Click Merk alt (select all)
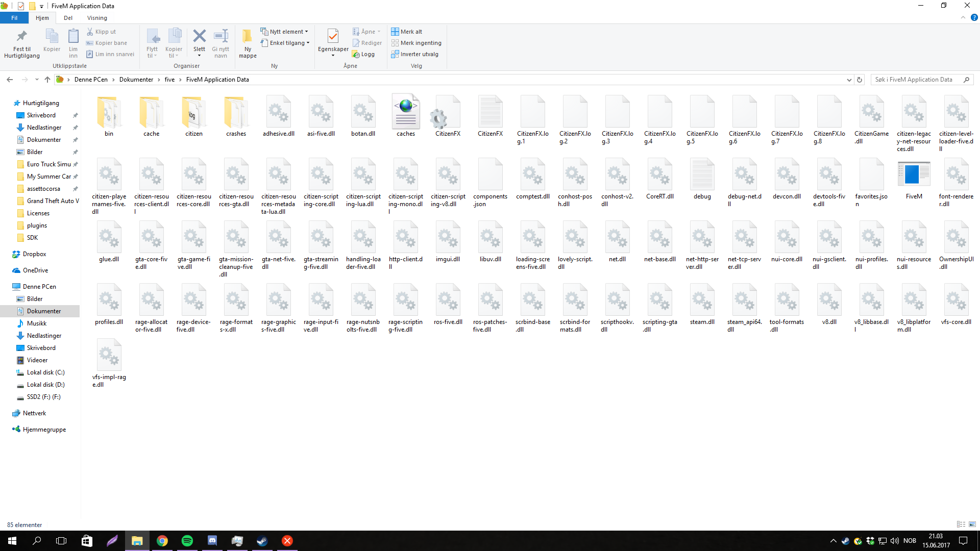Viewport: 980px width, 551px height. (x=407, y=32)
